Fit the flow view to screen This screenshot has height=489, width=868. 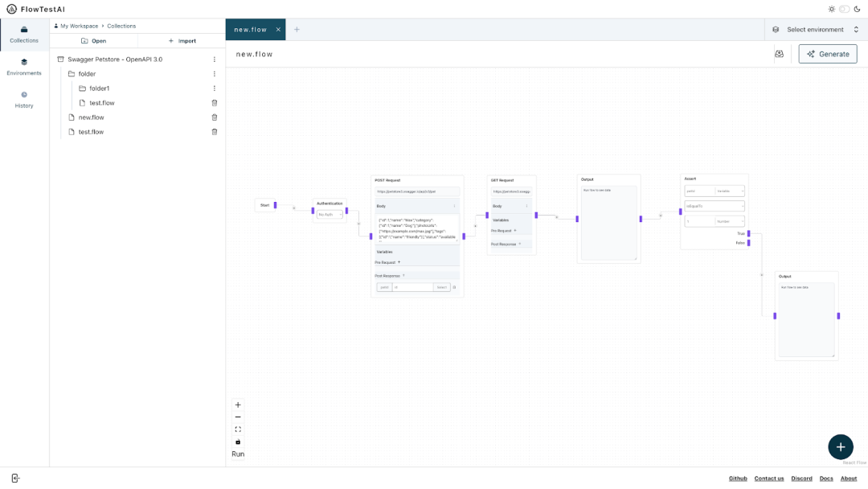click(x=238, y=429)
